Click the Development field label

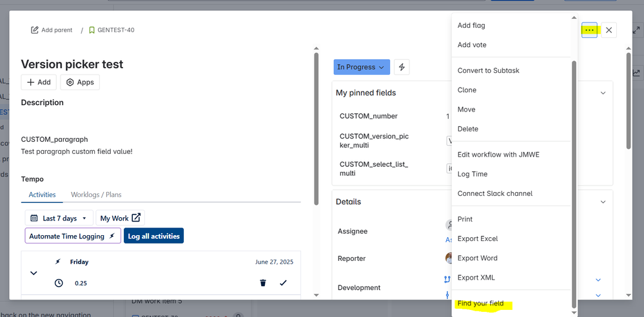tap(359, 287)
